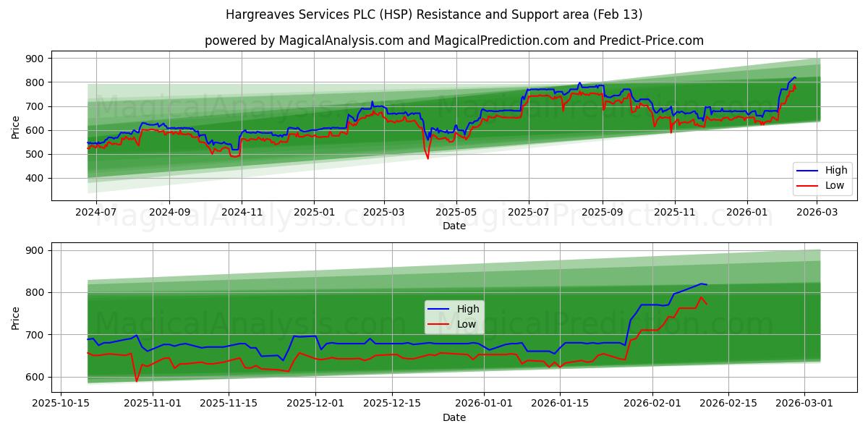Click the '2025-09' date tick label

[603, 213]
